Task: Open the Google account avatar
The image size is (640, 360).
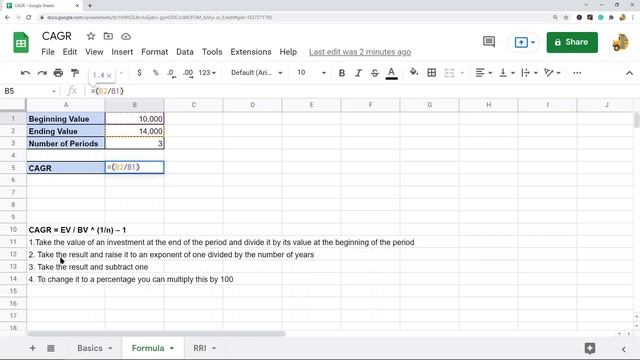Action: click(x=620, y=42)
